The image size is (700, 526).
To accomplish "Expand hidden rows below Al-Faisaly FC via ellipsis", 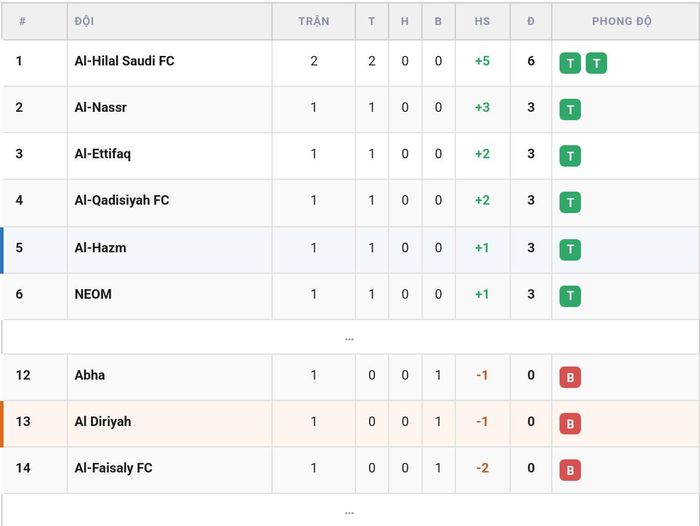I will coord(350,512).
